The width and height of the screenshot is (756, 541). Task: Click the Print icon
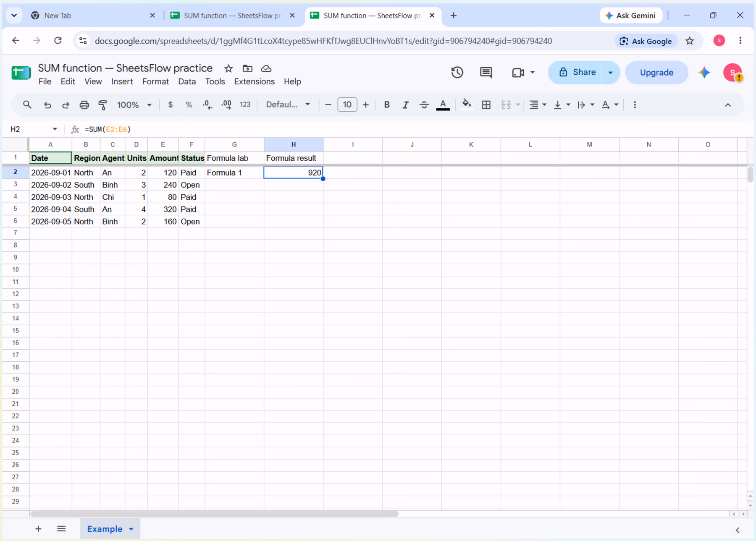tap(84, 105)
